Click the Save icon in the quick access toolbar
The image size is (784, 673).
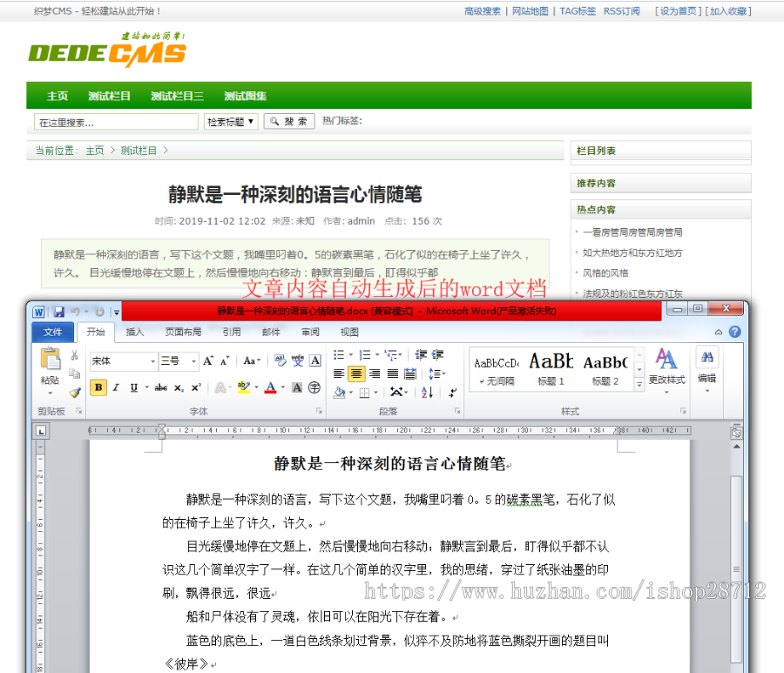(58, 312)
